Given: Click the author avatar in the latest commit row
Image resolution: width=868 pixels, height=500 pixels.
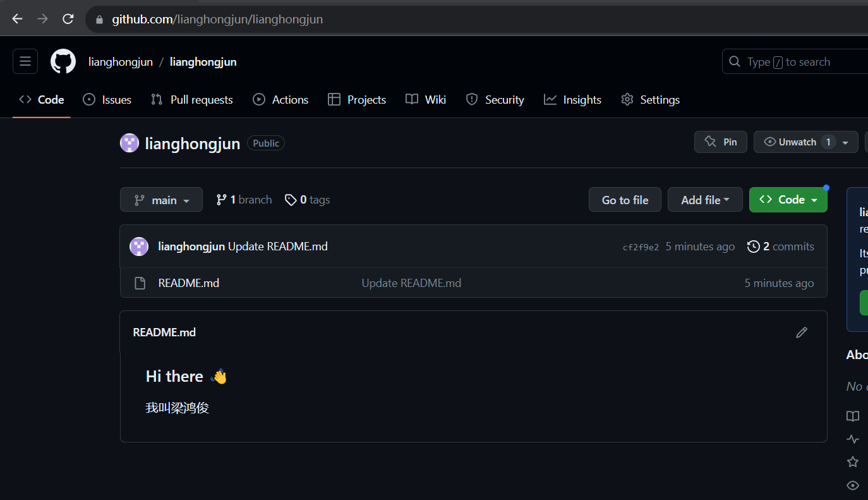Looking at the screenshot, I should click(139, 247).
